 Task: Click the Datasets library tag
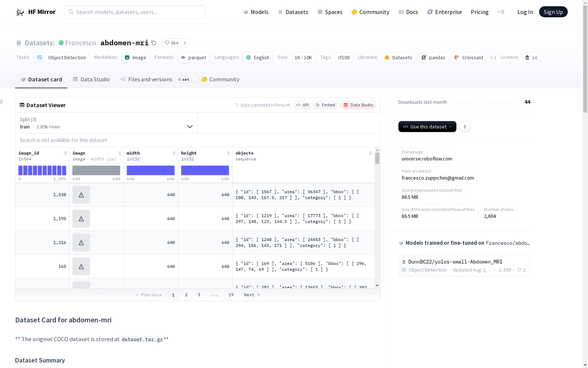(398, 57)
